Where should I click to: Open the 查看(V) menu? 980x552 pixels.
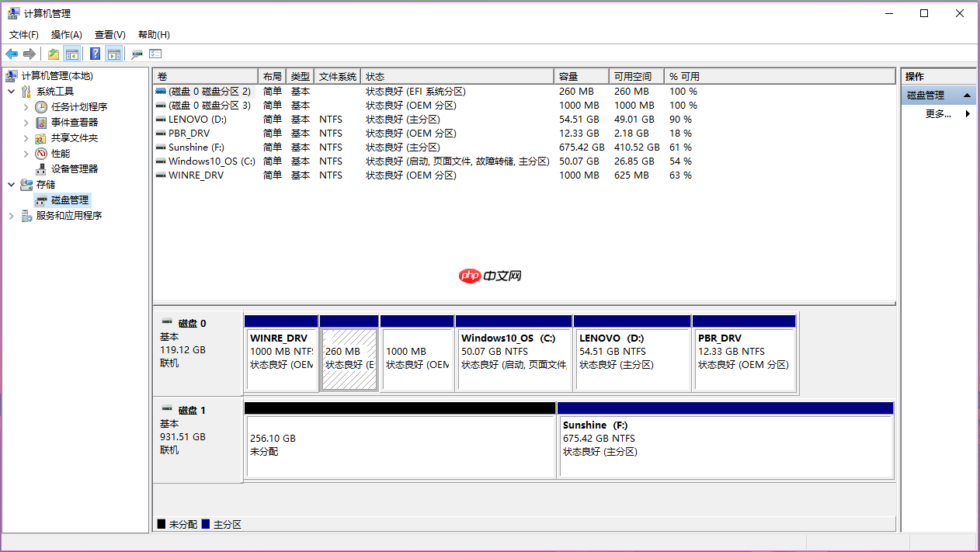[x=110, y=35]
